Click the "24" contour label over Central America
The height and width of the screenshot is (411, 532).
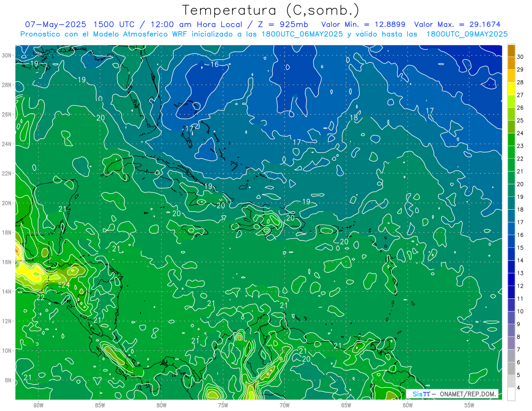click(x=66, y=285)
